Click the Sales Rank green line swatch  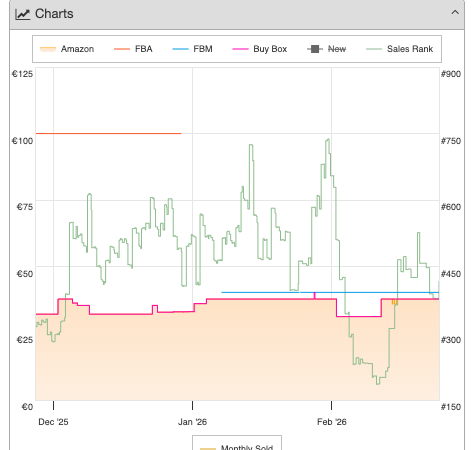coord(374,49)
